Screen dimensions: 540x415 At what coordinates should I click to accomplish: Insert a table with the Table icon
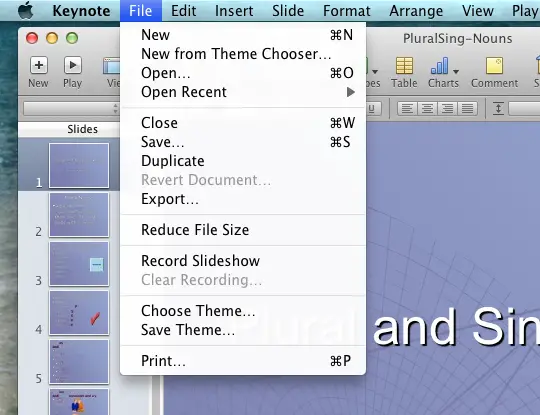click(404, 66)
